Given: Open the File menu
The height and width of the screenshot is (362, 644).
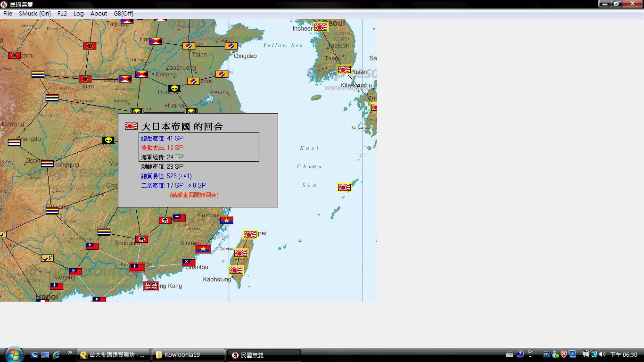Looking at the screenshot, I should coord(8,14).
